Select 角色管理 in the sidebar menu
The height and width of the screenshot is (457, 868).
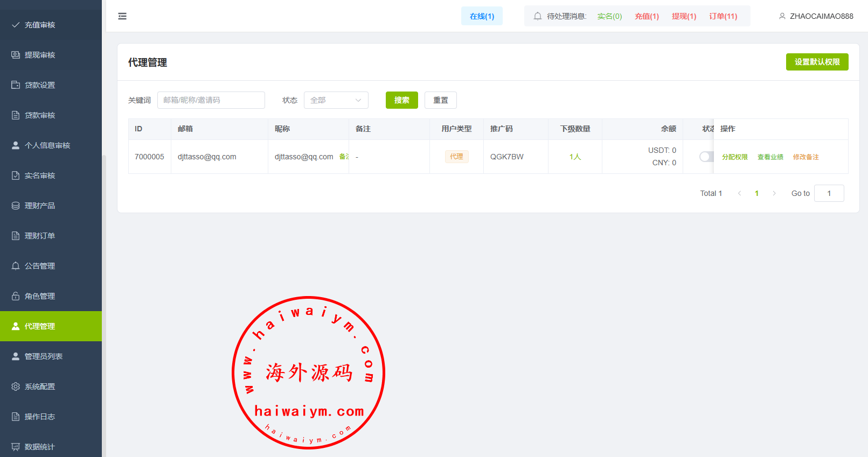(x=40, y=296)
